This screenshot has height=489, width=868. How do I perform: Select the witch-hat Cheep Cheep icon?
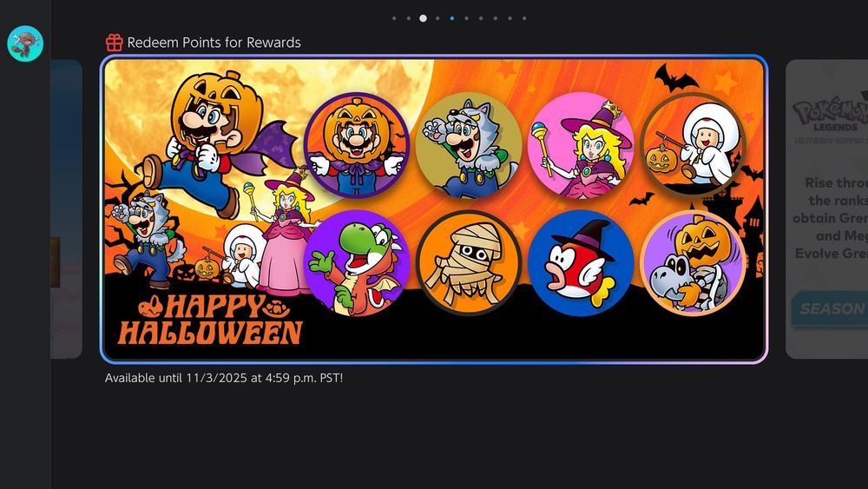581,263
